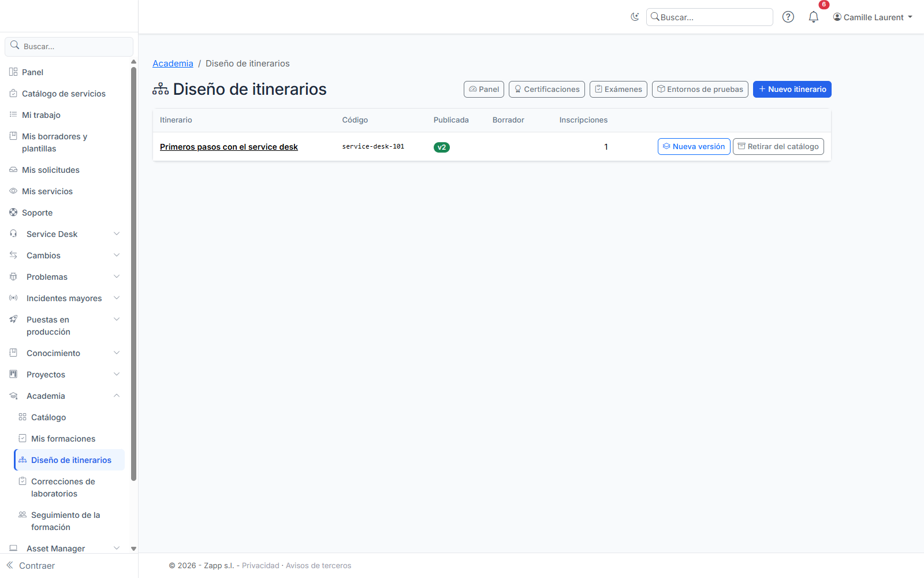
Task: Expand the Problemas chevron
Action: (x=117, y=277)
